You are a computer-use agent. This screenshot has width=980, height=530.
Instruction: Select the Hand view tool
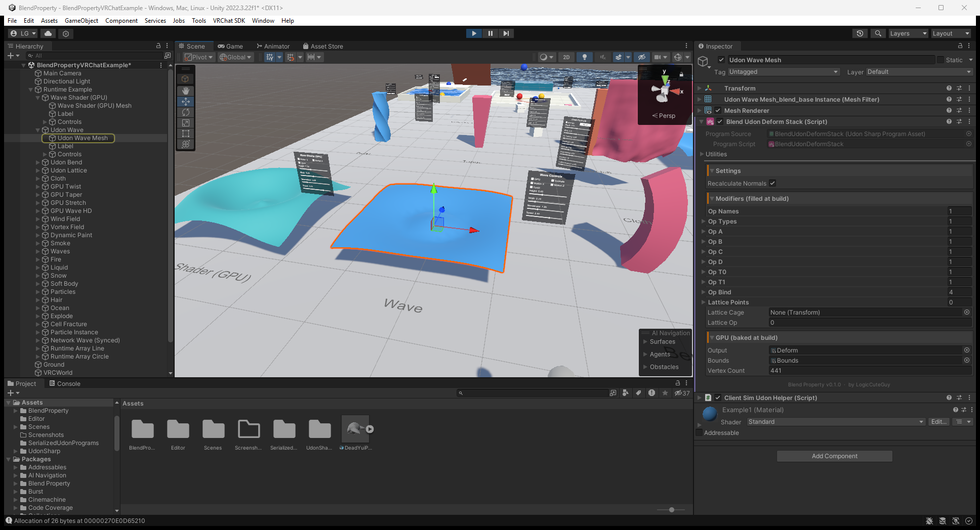[x=186, y=91]
